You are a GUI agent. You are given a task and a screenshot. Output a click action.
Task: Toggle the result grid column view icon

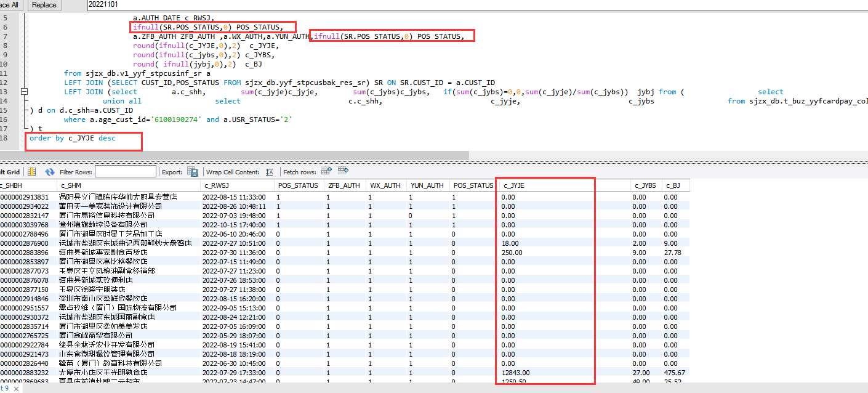[x=31, y=172]
